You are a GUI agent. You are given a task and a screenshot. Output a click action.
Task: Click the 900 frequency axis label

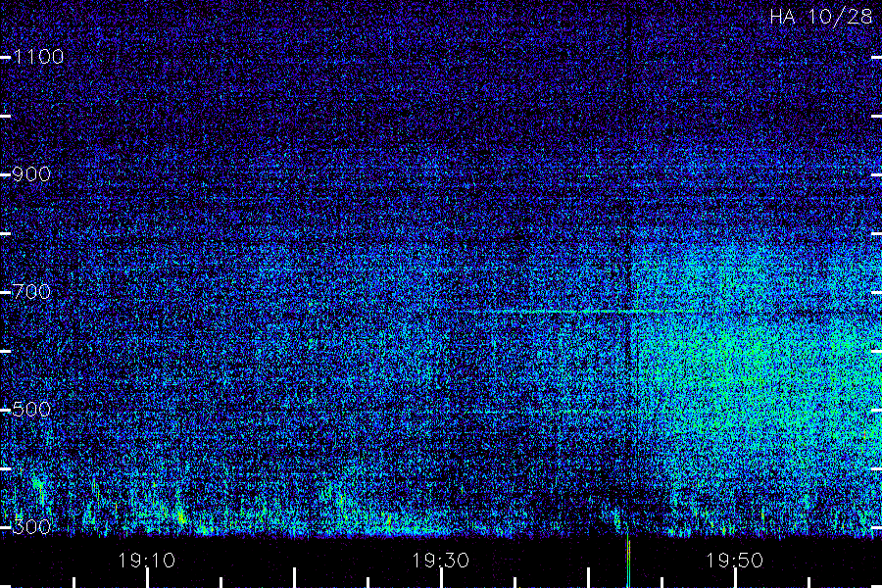tap(31, 174)
